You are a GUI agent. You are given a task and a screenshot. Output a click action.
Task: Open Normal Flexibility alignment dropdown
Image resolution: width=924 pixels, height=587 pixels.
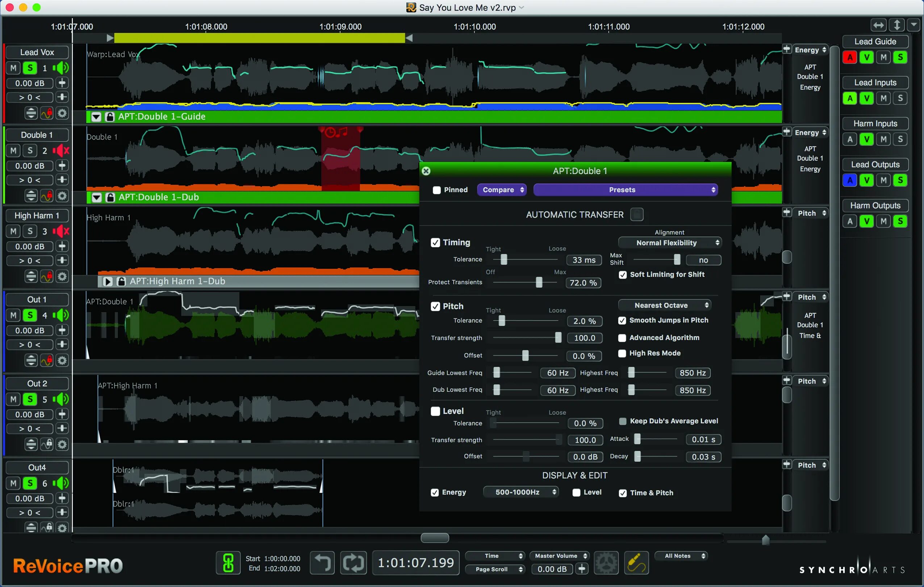click(670, 243)
